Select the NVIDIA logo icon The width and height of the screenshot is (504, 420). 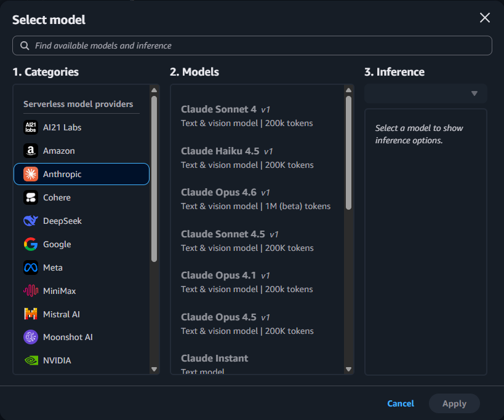point(31,360)
